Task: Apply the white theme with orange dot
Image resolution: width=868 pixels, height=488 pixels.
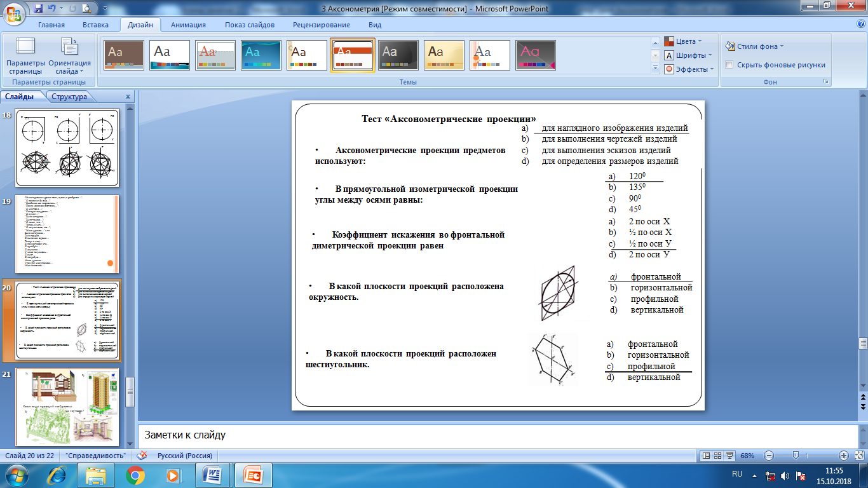Action: [490, 55]
